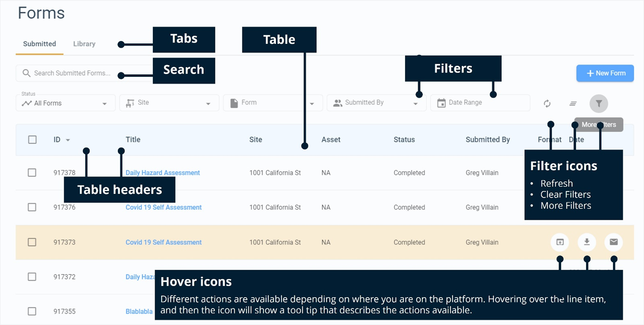Screen dimensions: 644x325
Task: Select the Clear Filters icon
Action: tap(572, 103)
